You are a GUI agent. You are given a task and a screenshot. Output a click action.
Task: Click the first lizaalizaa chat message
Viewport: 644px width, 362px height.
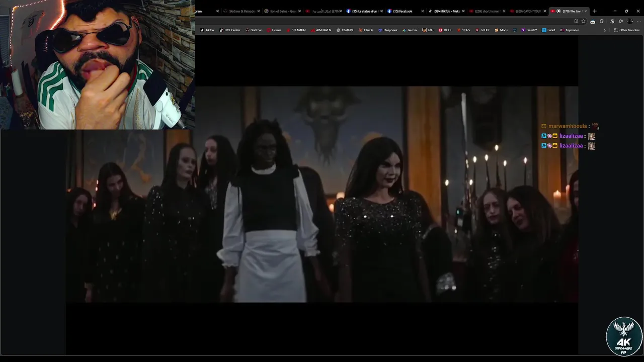pos(569,136)
